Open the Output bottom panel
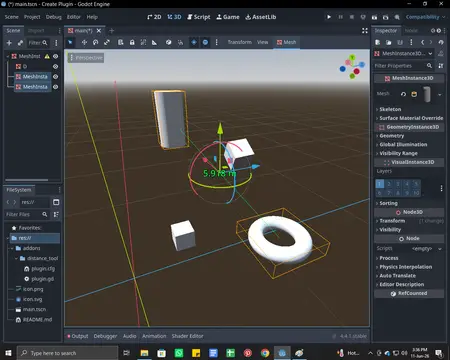 78,336
